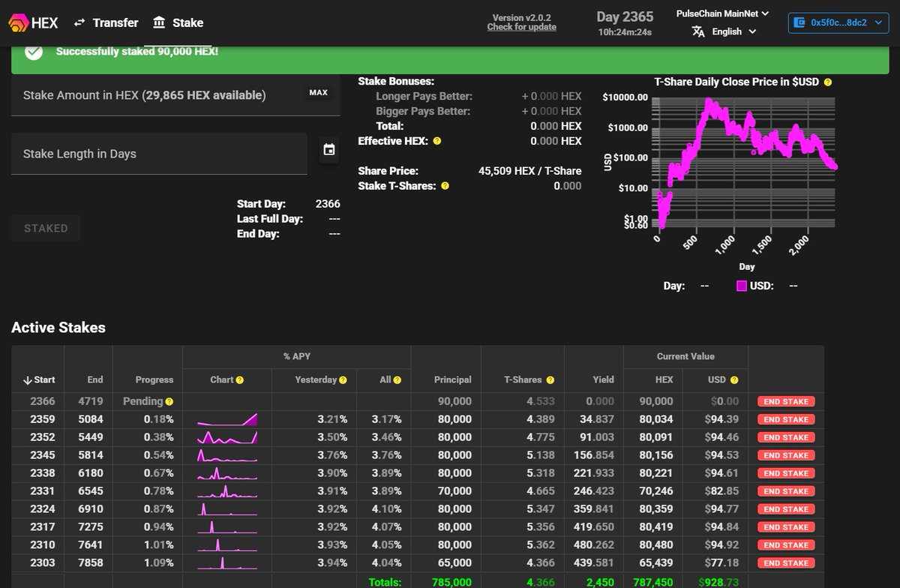End stake starting day 2359
This screenshot has height=588, width=900.
pos(786,420)
